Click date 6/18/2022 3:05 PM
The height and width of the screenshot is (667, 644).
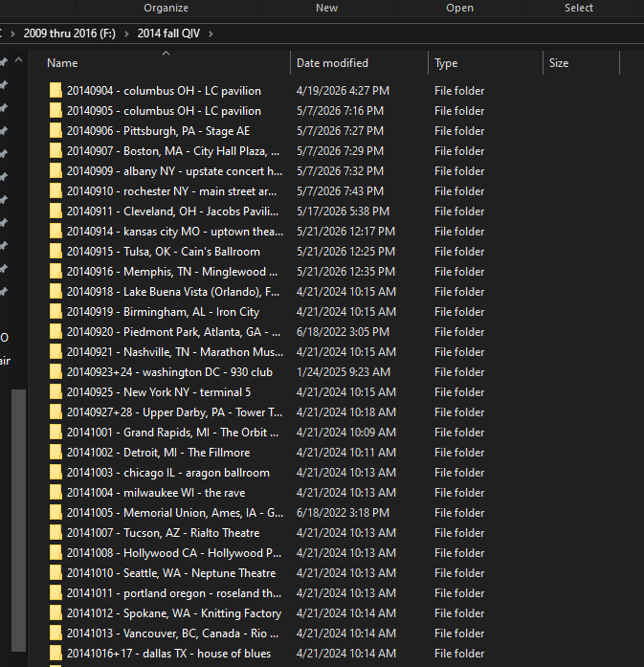(343, 332)
